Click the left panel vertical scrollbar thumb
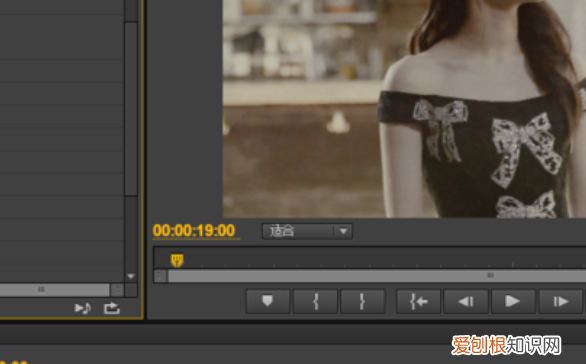 (x=131, y=108)
